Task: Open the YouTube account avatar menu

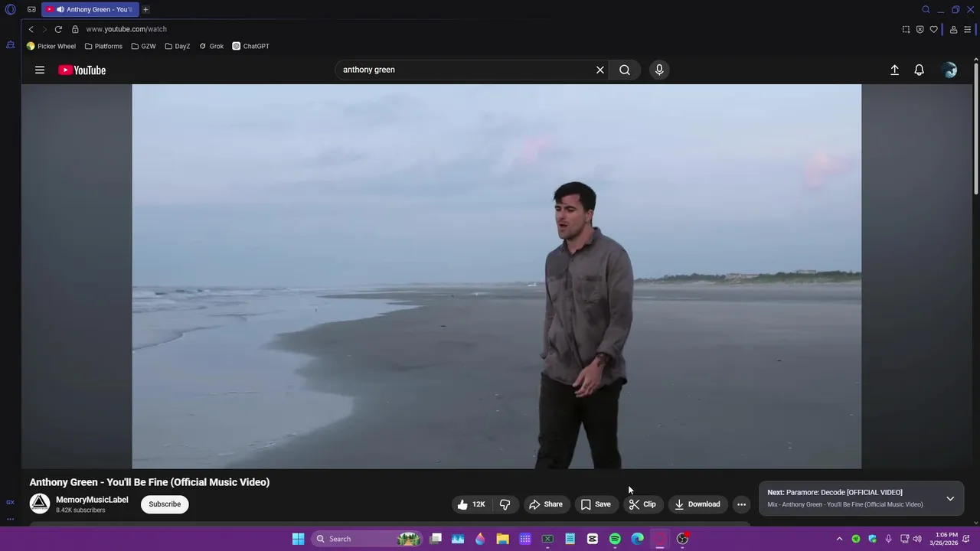Action: tap(949, 70)
